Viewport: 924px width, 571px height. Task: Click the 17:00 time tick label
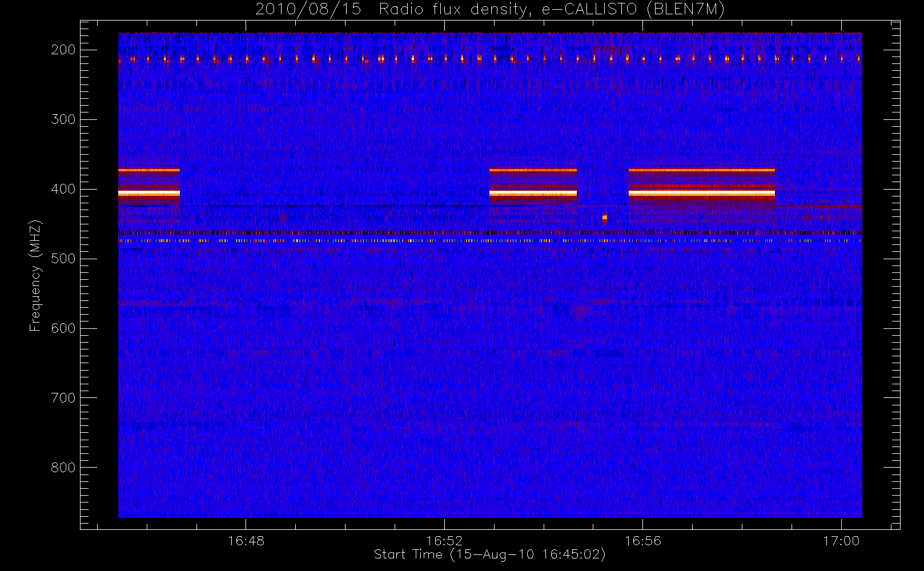(841, 541)
